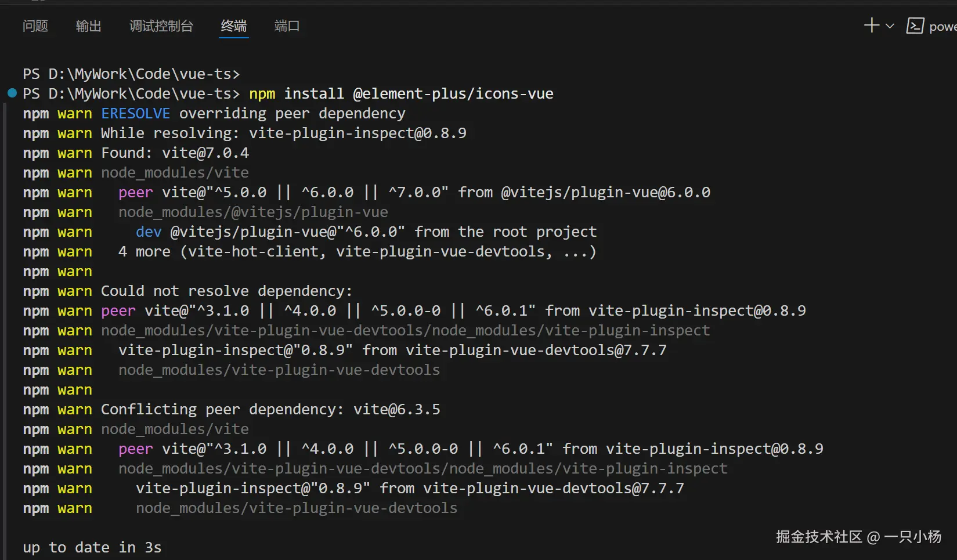The width and height of the screenshot is (957, 560).
Task: Select the 终端 tab
Action: tap(234, 26)
